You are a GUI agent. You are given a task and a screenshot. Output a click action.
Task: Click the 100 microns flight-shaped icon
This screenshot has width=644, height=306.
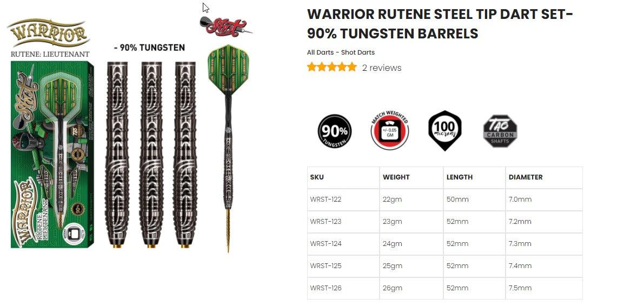445,131
